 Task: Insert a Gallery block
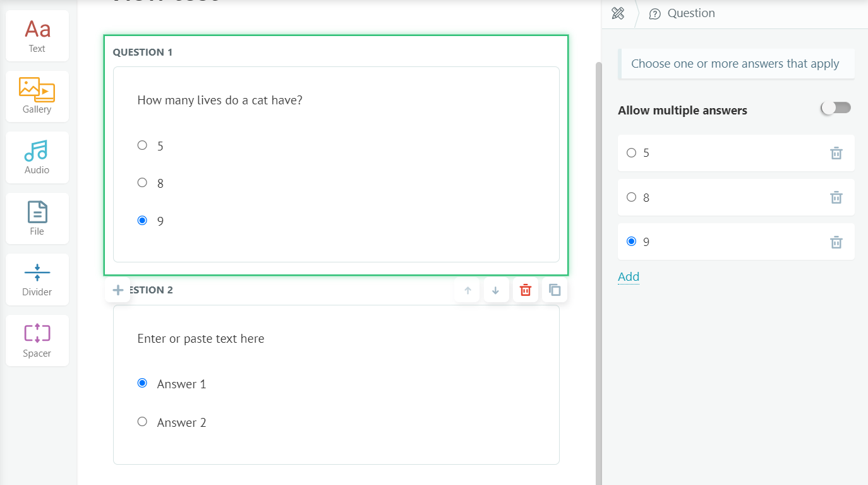coord(37,96)
